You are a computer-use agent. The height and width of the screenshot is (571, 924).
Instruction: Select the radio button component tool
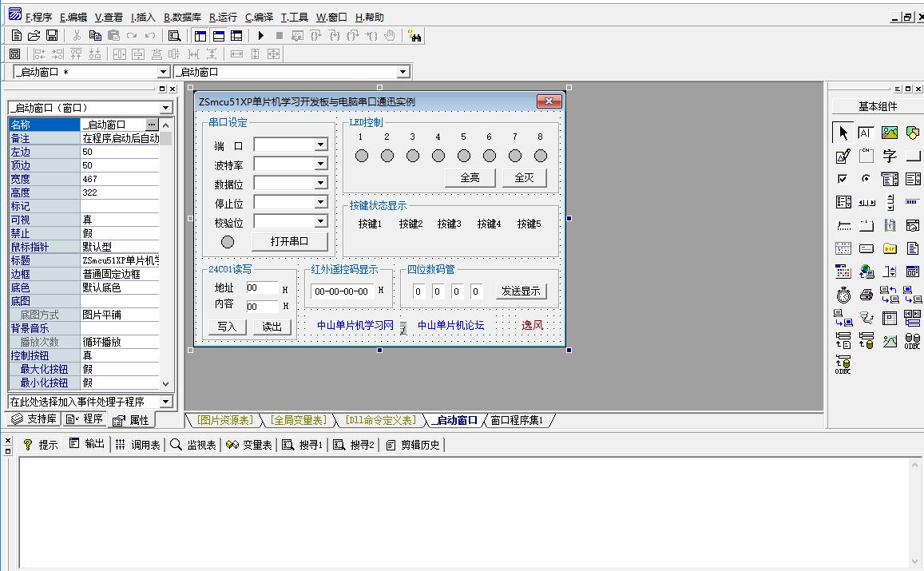tap(866, 179)
